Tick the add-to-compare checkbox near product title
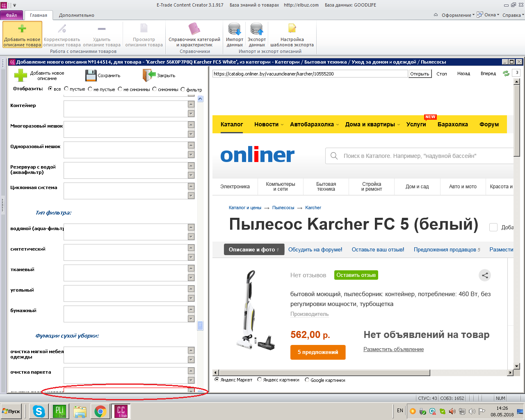Viewport: 525px width, 420px height. 493,227
